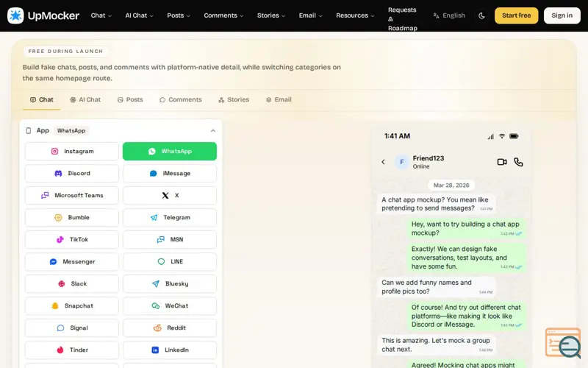Select the WhatsApp app option
588x368 pixels.
click(170, 152)
